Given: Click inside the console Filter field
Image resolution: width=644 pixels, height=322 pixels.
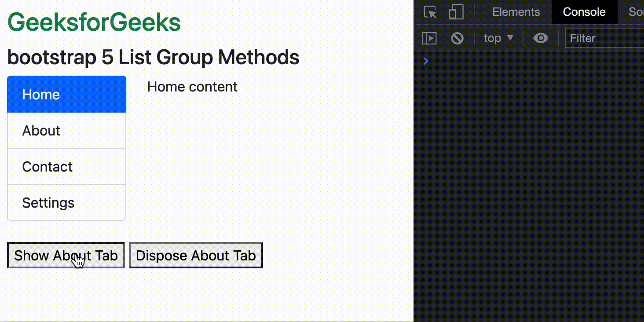Looking at the screenshot, I should 603,38.
